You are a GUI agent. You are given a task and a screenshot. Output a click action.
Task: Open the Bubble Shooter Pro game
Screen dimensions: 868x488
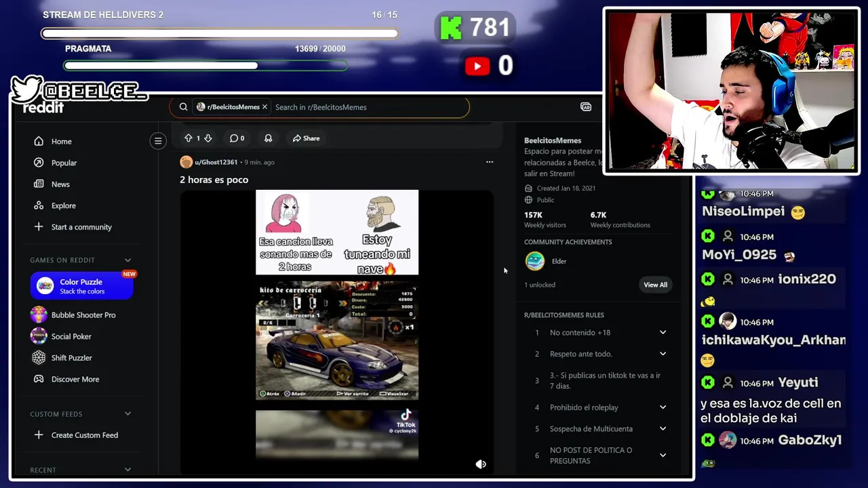pyautogui.click(x=82, y=315)
